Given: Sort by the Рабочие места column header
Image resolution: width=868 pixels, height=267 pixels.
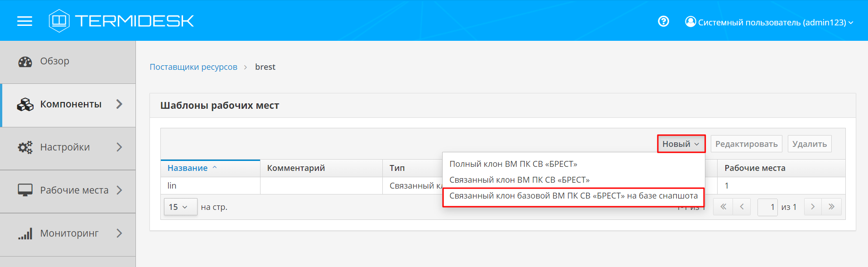Looking at the screenshot, I should 781,168.
